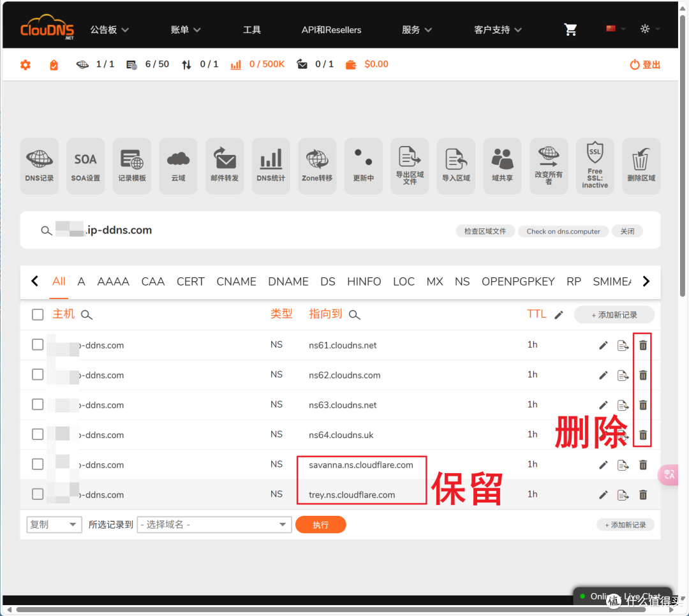Viewport: 689px width, 616px height.
Task: Delete the ns62.cloudns.com record via trash icon
Action: [x=643, y=375]
